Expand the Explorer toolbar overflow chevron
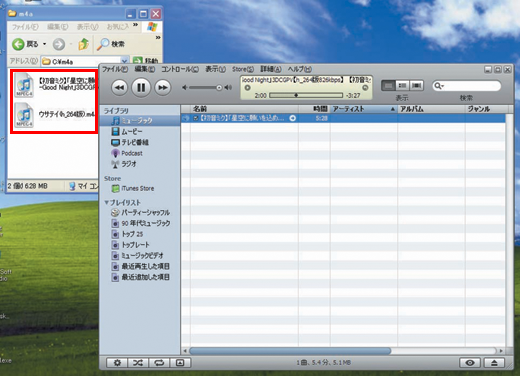The width and height of the screenshot is (520, 376). coord(158,38)
